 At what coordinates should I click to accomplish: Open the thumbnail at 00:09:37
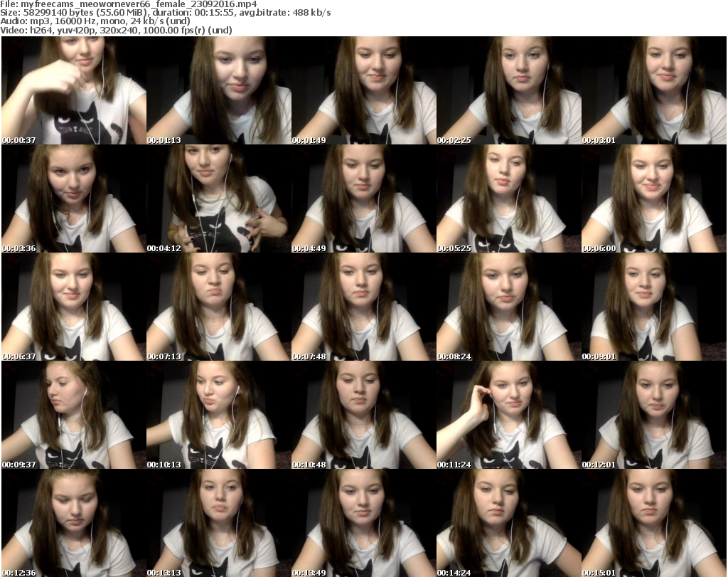[x=74, y=415]
